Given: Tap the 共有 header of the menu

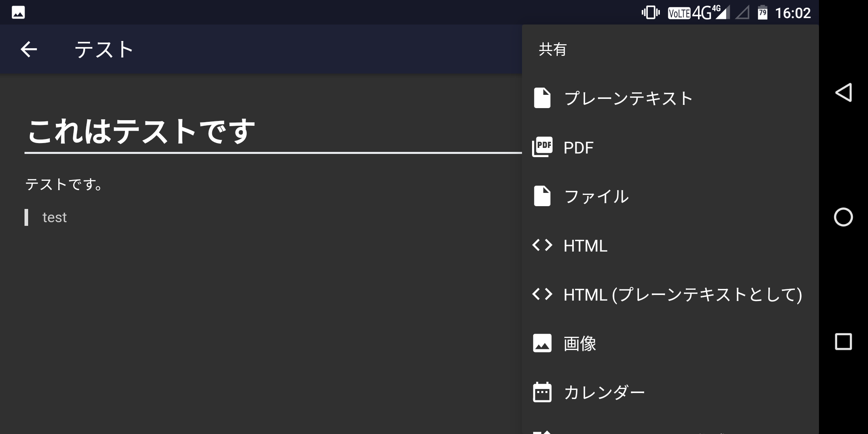Looking at the screenshot, I should click(x=553, y=49).
